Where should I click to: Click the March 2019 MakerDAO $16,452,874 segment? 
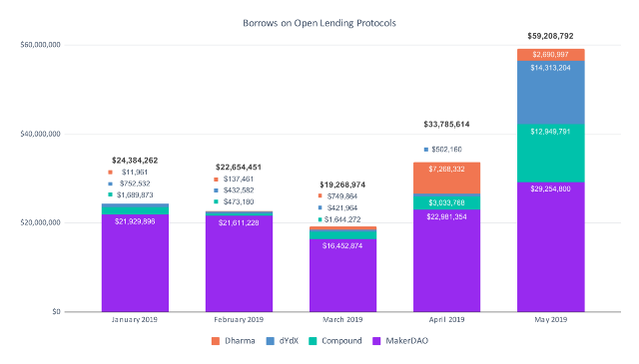coord(342,275)
